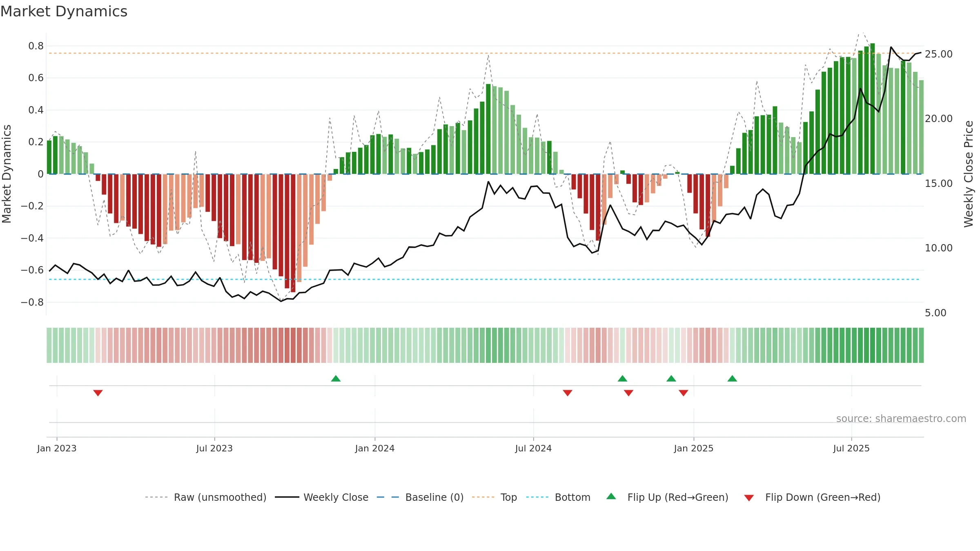Screen dimensions: 980x551
Task: Toggle the Bottom legend entry
Action: coord(558,497)
